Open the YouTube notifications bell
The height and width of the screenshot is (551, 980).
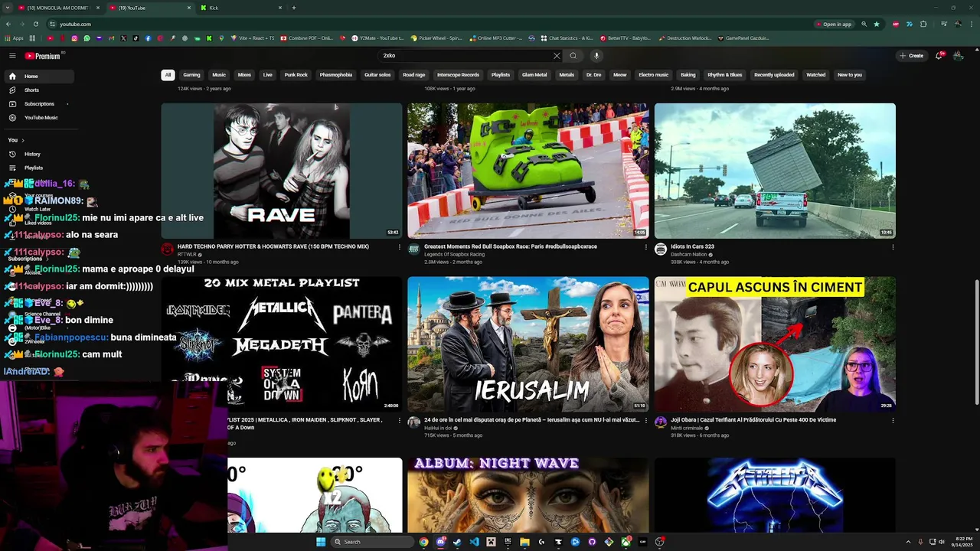click(939, 56)
